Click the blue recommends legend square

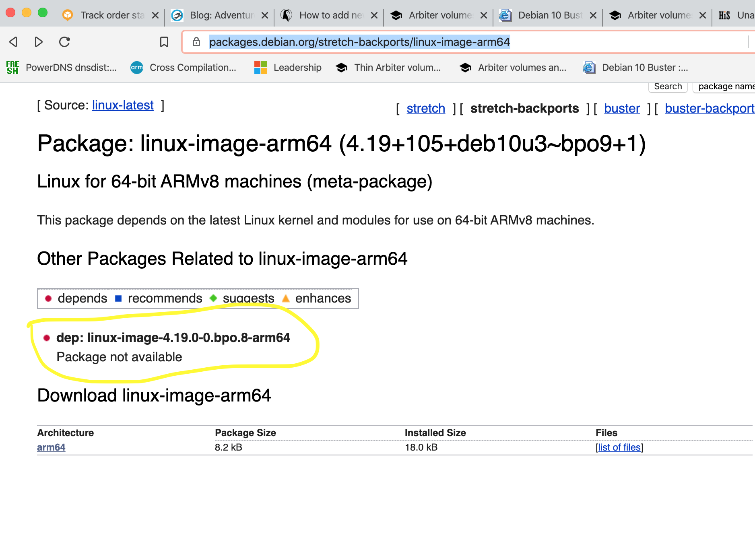pyautogui.click(x=118, y=299)
